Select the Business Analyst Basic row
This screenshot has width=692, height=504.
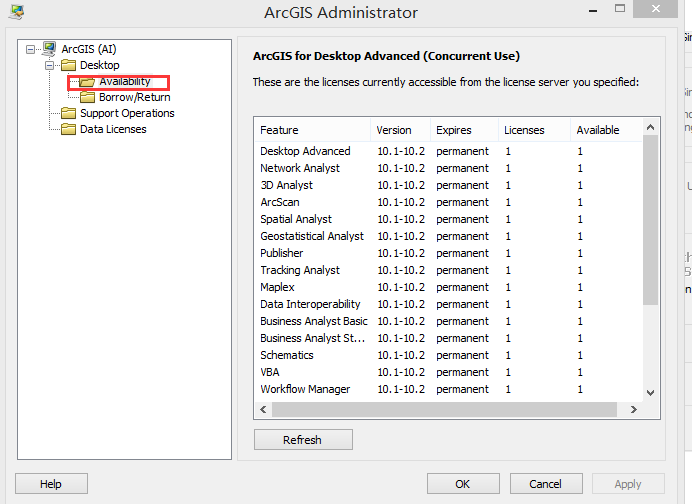448,321
